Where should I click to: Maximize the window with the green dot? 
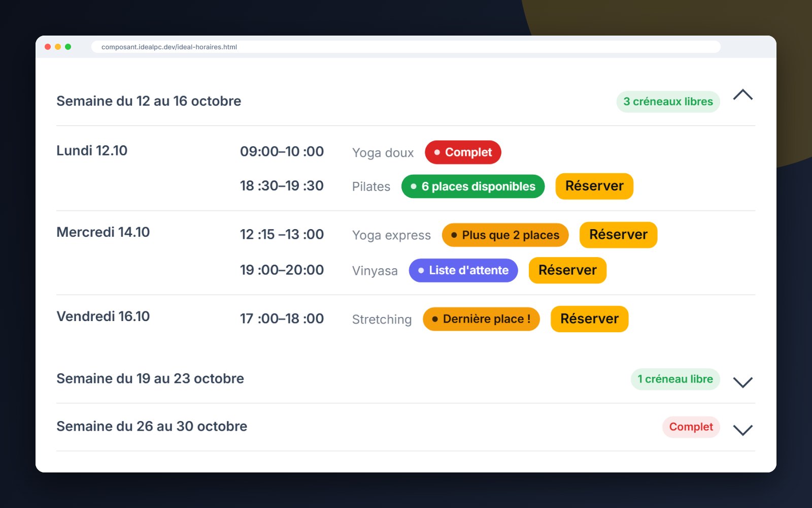click(x=68, y=47)
